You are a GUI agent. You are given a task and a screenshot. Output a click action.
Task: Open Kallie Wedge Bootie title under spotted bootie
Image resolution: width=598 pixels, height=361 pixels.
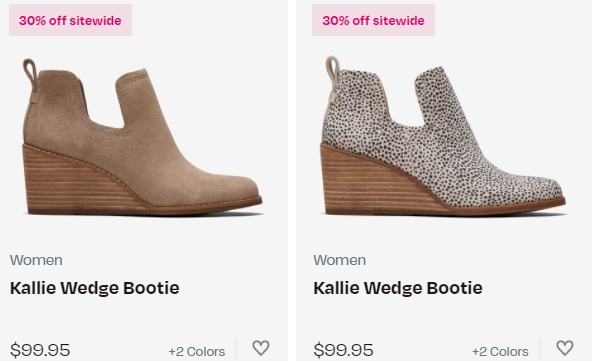[398, 288]
